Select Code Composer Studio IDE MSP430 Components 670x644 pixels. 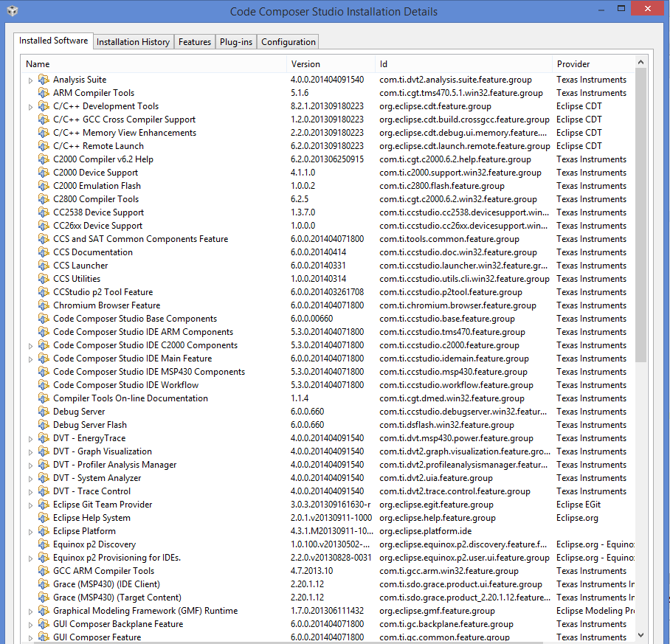tap(328, 372)
